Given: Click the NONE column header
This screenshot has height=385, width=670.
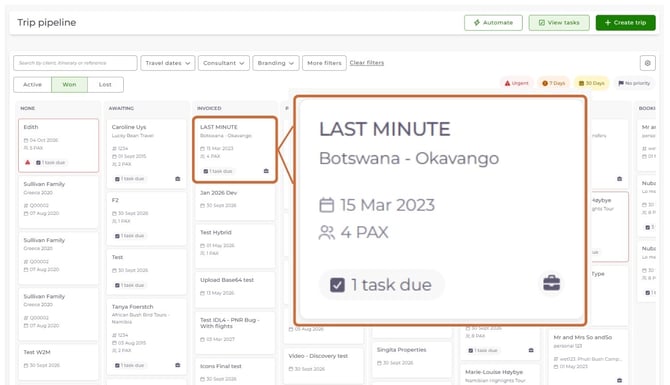Looking at the screenshot, I should coord(28,109).
